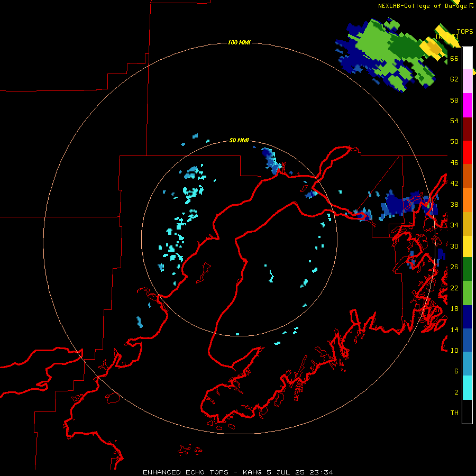Select the bright yellow legend swatch
This screenshot has height=476, width=476.
[467, 246]
